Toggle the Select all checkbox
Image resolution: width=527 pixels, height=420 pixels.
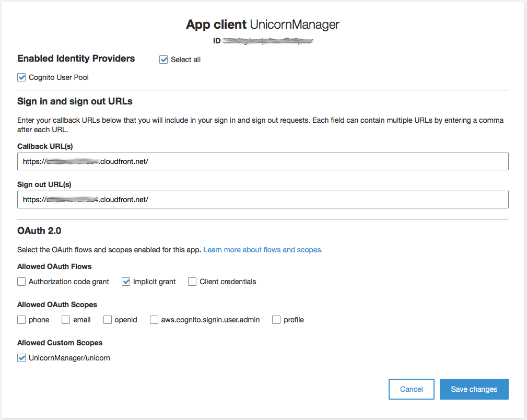coord(163,60)
